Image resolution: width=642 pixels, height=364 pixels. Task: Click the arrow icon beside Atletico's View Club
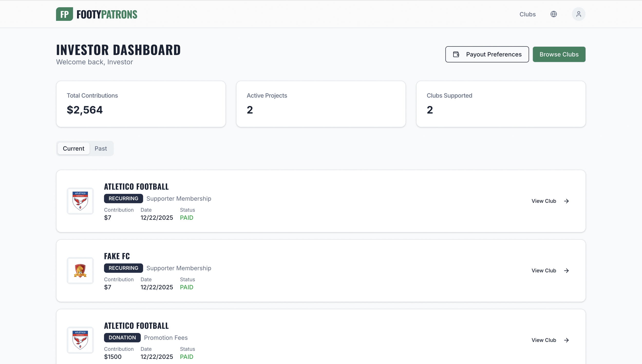coord(567,201)
